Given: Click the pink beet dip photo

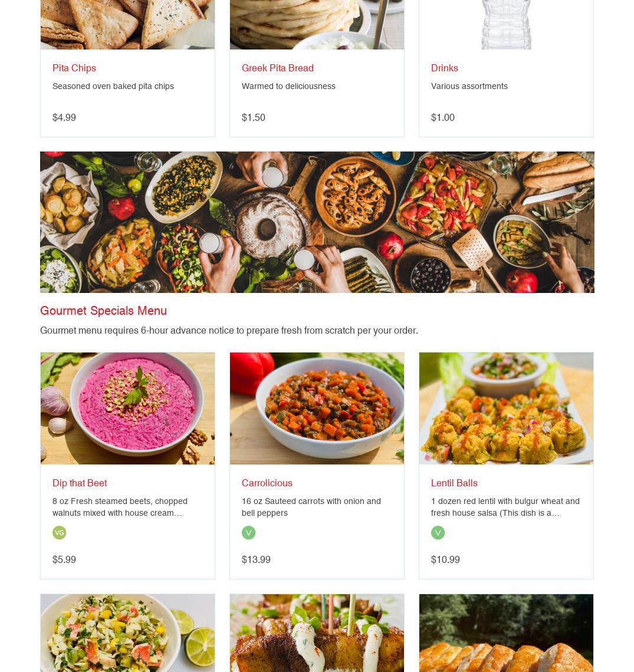Looking at the screenshot, I should coord(128,409).
